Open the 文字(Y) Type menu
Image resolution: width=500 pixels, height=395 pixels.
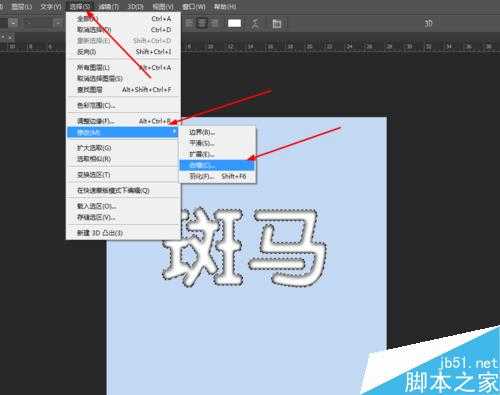(x=51, y=6)
